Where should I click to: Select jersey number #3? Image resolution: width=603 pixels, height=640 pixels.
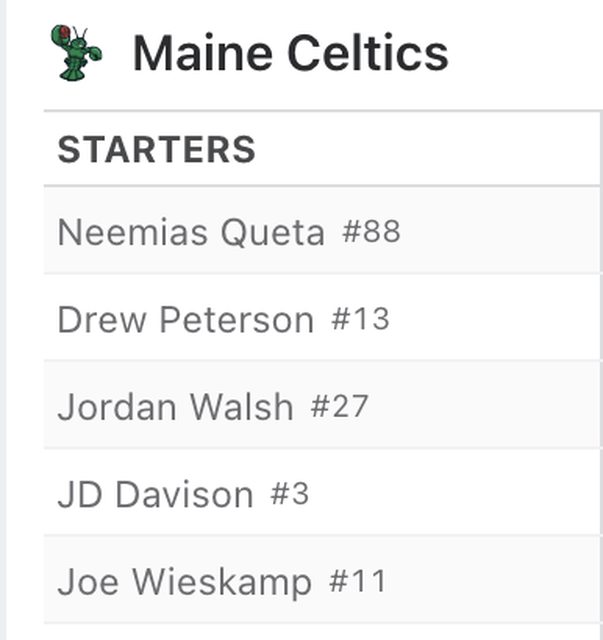tap(289, 494)
